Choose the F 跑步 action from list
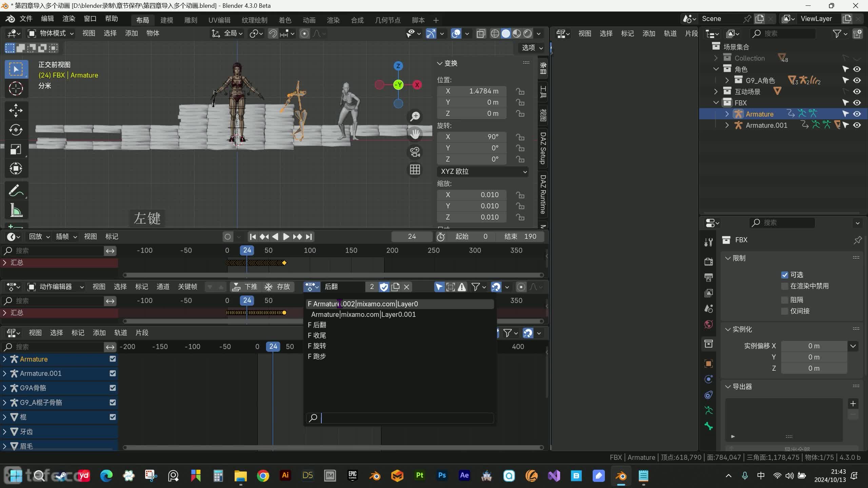The width and height of the screenshot is (868, 488). point(399,357)
